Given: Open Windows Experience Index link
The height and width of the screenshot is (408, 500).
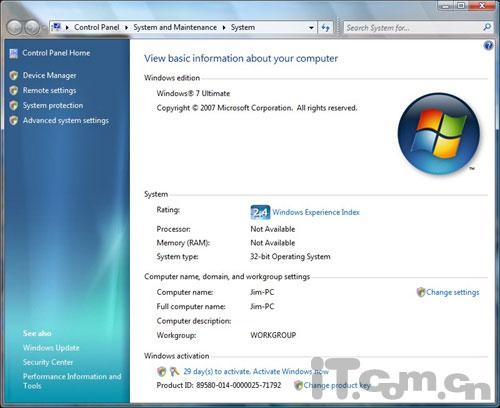Looking at the screenshot, I should [316, 212].
